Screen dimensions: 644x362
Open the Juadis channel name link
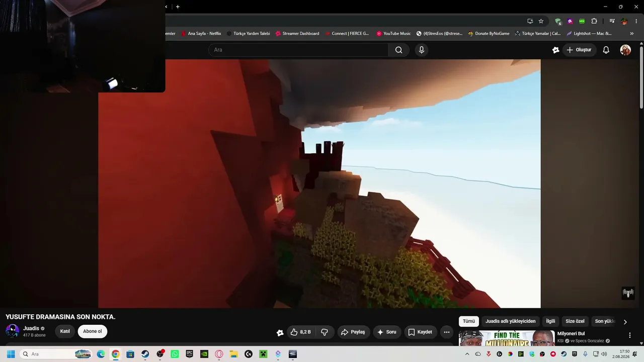[x=31, y=328]
